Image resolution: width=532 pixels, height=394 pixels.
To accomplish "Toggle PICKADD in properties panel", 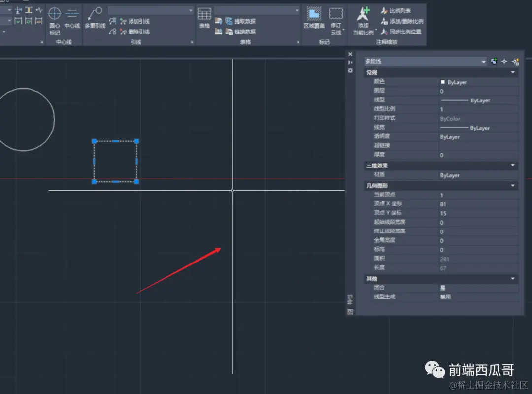I will [x=494, y=61].
